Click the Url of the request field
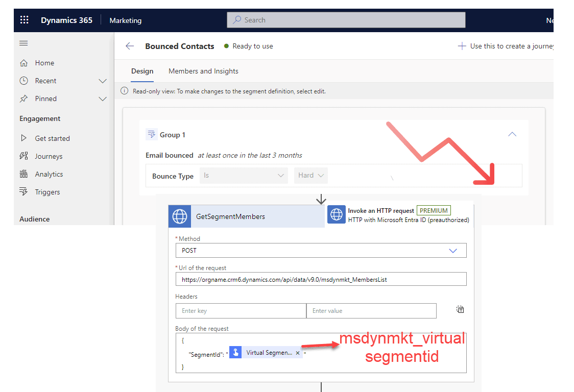This screenshot has height=392, width=574. point(321,279)
